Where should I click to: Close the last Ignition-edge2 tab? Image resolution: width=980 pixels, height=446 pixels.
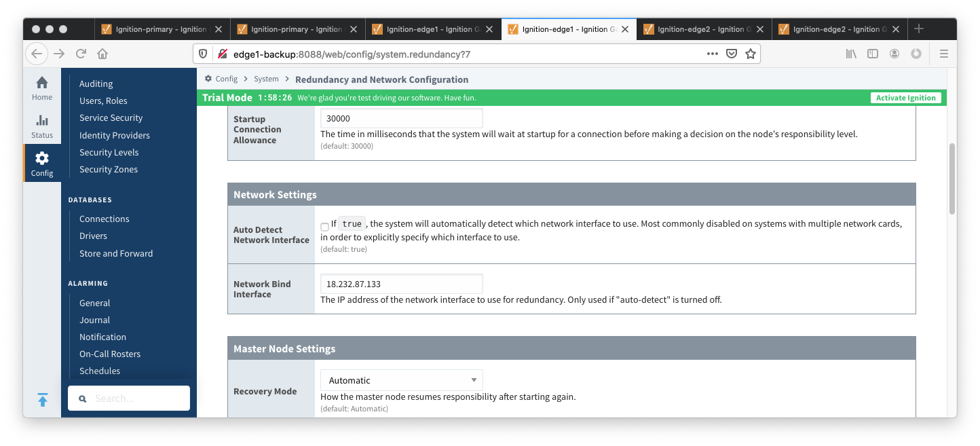pyautogui.click(x=896, y=29)
